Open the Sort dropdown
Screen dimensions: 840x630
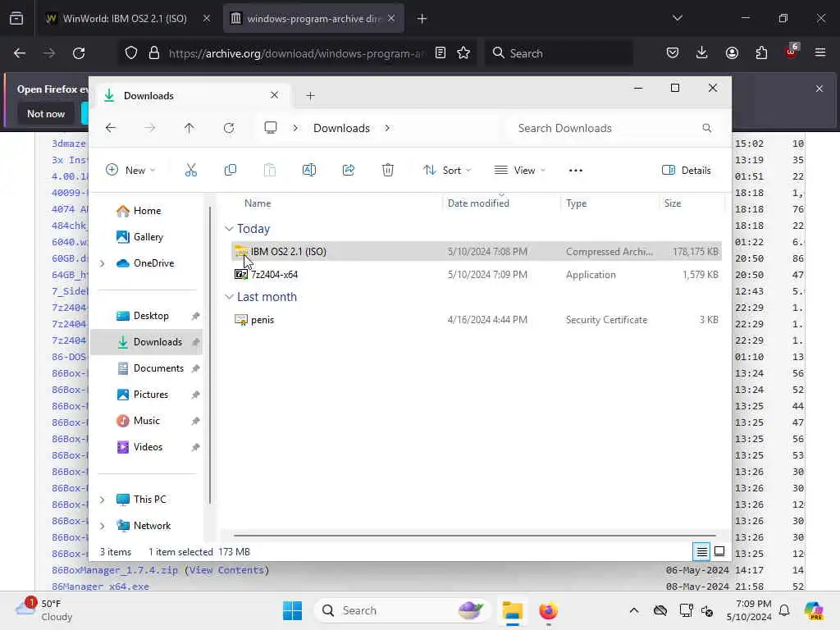tap(447, 171)
